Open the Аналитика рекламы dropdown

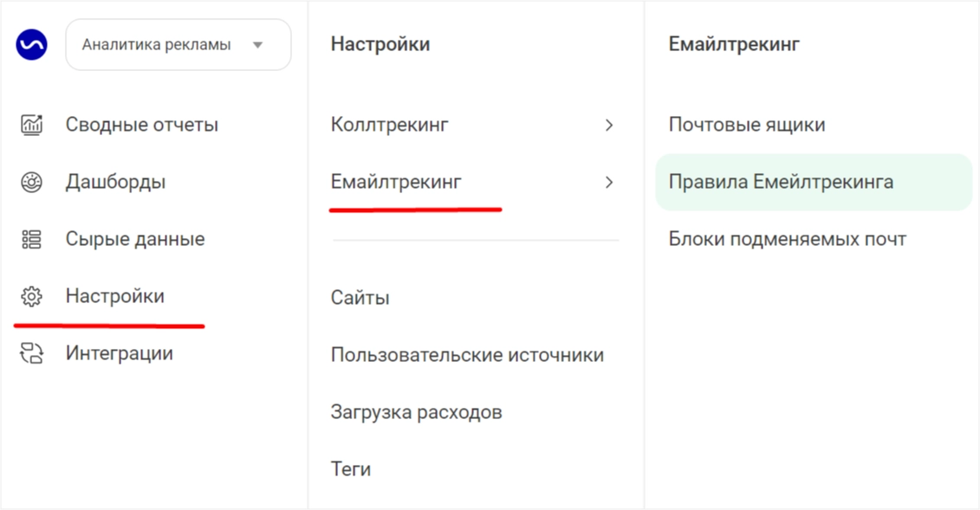click(x=178, y=44)
